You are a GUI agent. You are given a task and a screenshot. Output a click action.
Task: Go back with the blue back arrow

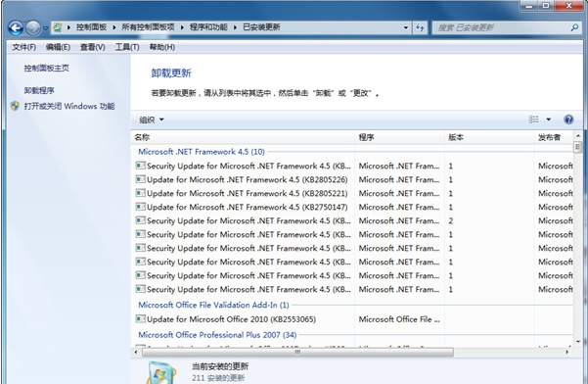click(16, 27)
